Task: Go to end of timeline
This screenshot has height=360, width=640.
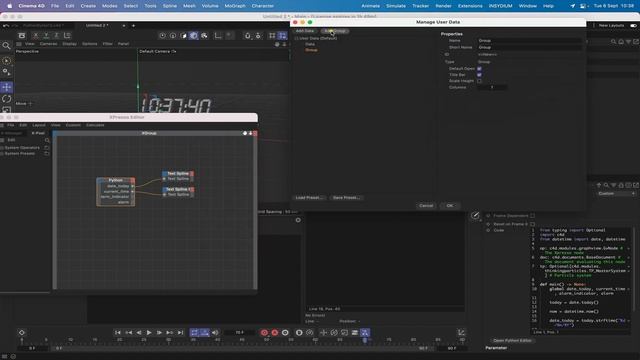Action: click(180, 333)
